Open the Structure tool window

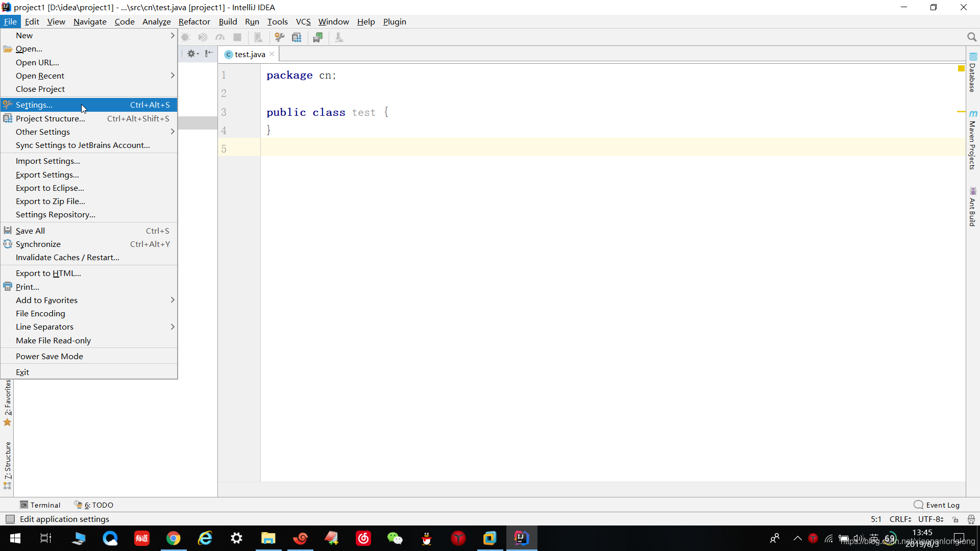7,465
